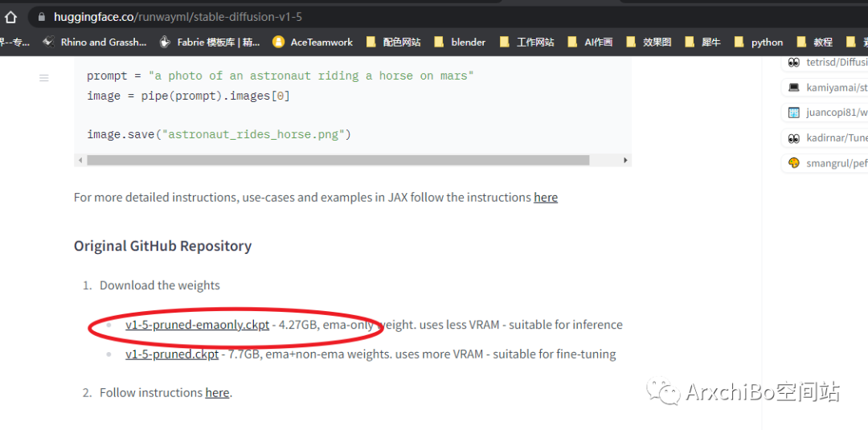Open the blender bookmark folder
The width and height of the screenshot is (868, 430).
pos(460,42)
